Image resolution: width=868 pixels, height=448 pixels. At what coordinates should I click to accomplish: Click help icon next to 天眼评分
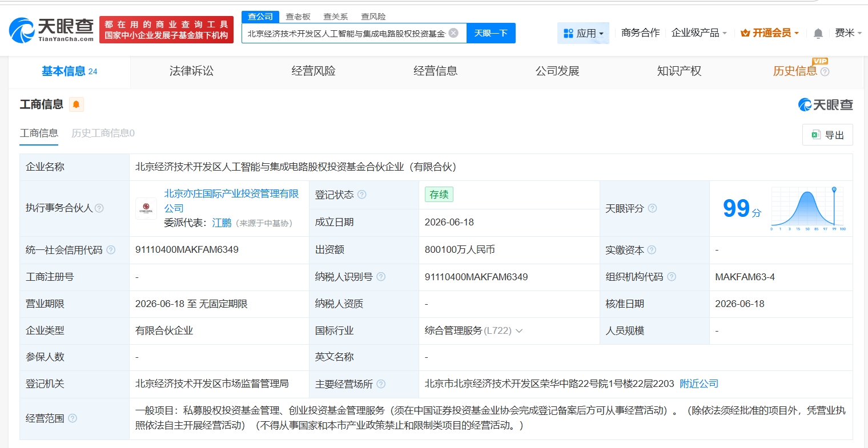point(652,208)
